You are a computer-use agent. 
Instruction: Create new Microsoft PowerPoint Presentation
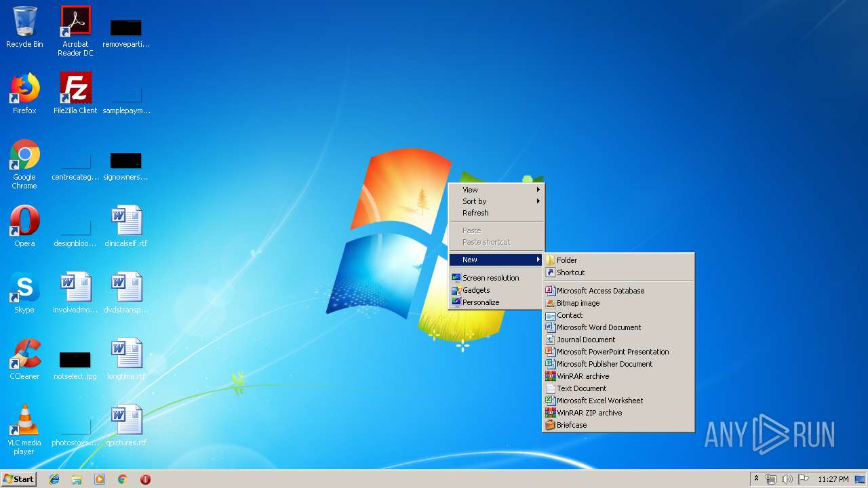[x=618, y=352]
